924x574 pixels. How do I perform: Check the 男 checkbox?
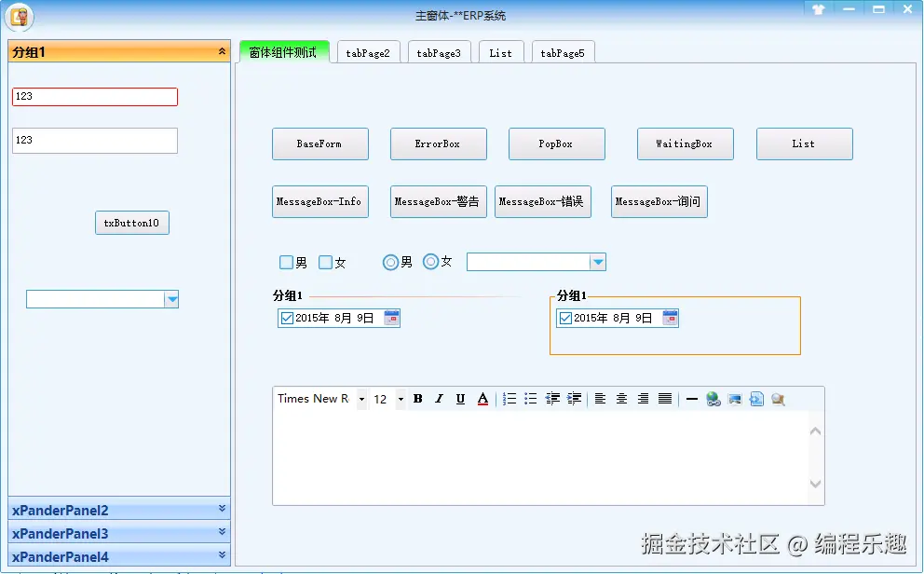286,262
